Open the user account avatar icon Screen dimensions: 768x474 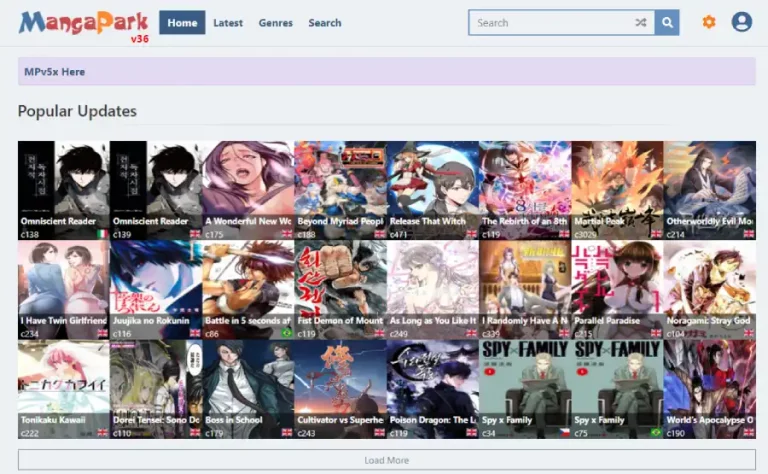(x=742, y=22)
